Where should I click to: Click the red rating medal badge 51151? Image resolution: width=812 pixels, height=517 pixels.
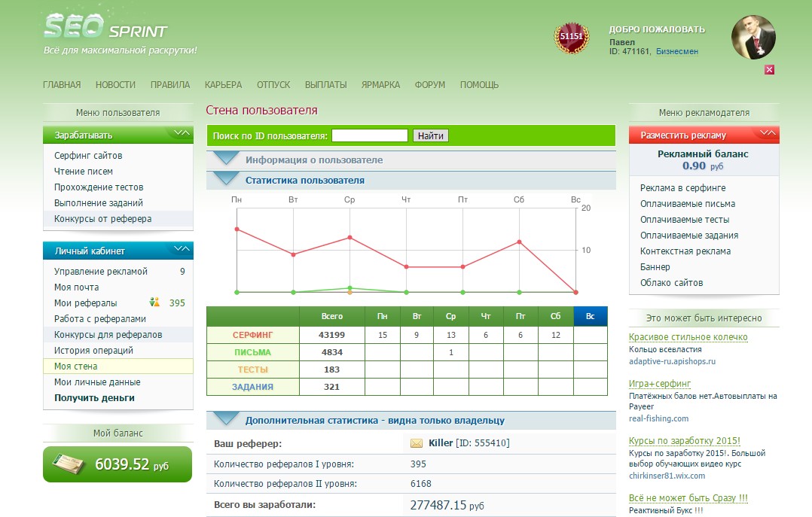point(572,37)
